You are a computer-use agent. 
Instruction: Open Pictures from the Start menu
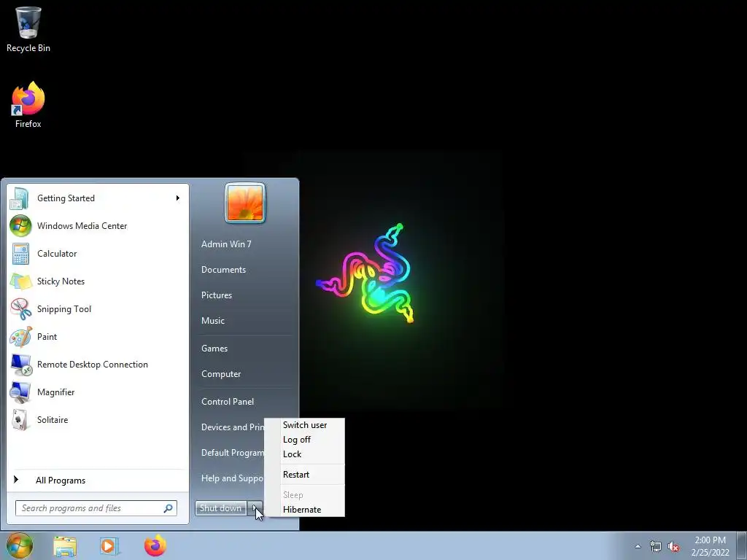(217, 295)
